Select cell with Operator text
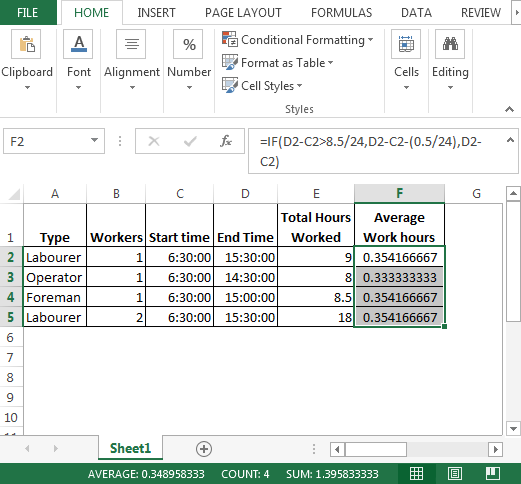This screenshot has width=521, height=484. coord(55,277)
